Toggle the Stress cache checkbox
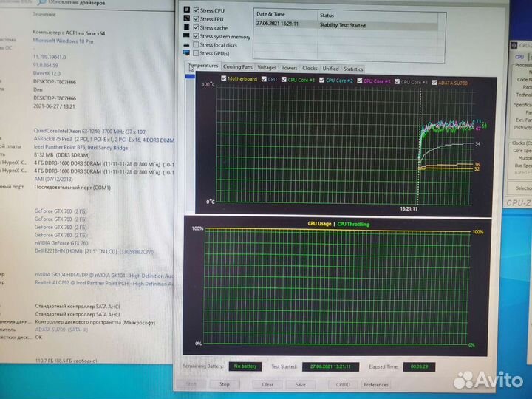 click(x=196, y=27)
